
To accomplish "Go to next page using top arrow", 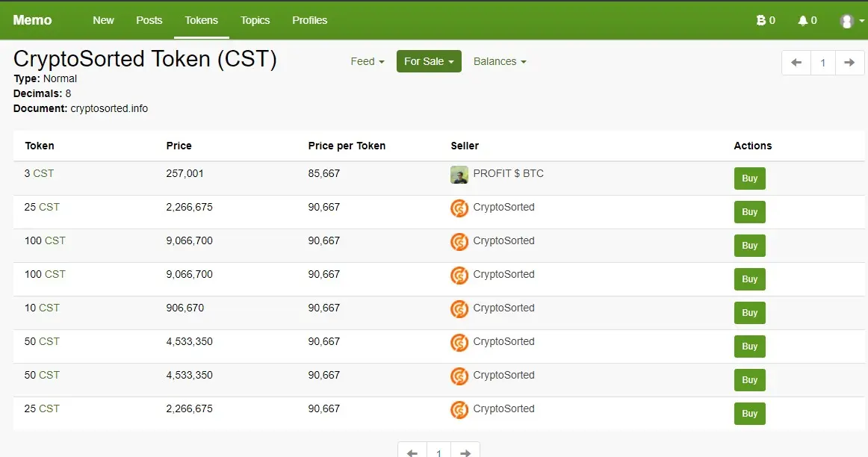I will (x=850, y=63).
